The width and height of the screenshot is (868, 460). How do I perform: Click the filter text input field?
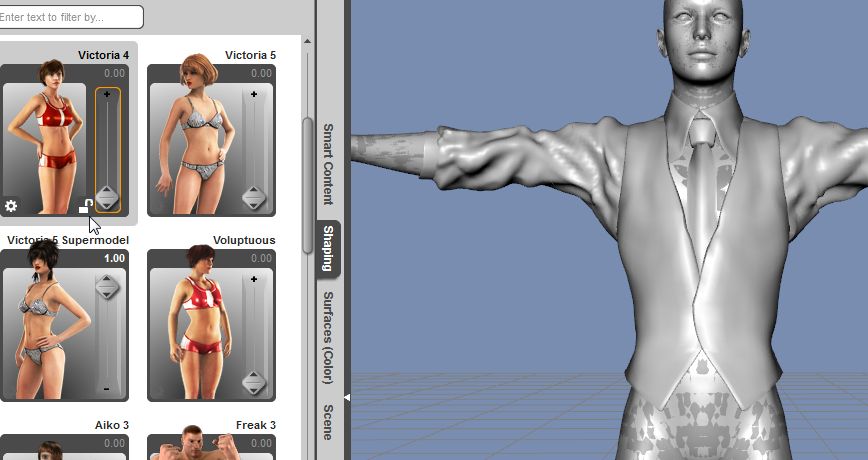tap(69, 17)
